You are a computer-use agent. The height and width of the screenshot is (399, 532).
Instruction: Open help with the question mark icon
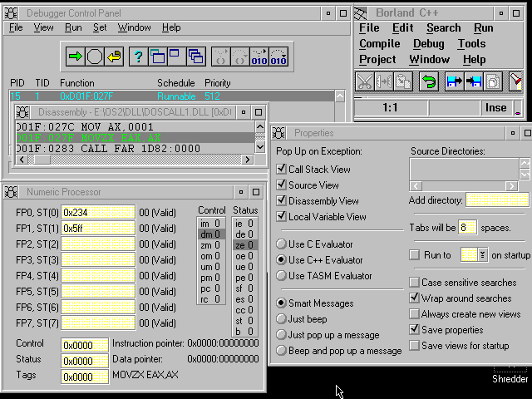[139, 57]
